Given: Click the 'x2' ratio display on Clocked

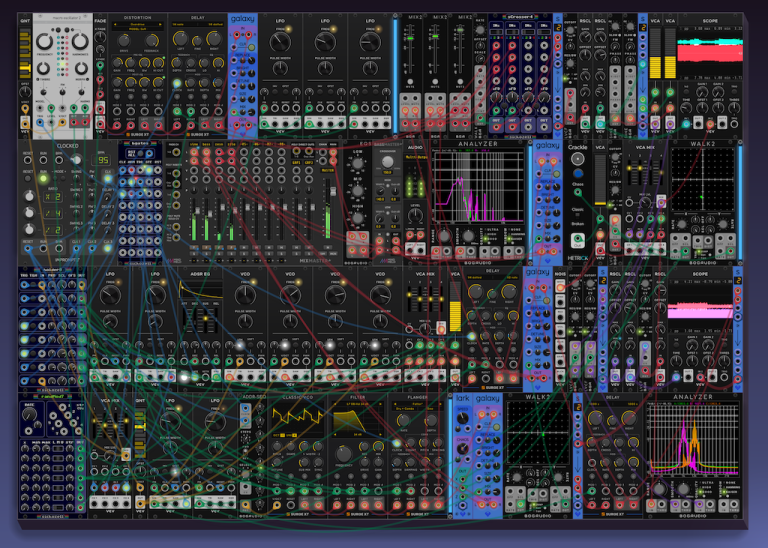Looking at the screenshot, I should click(53, 197).
